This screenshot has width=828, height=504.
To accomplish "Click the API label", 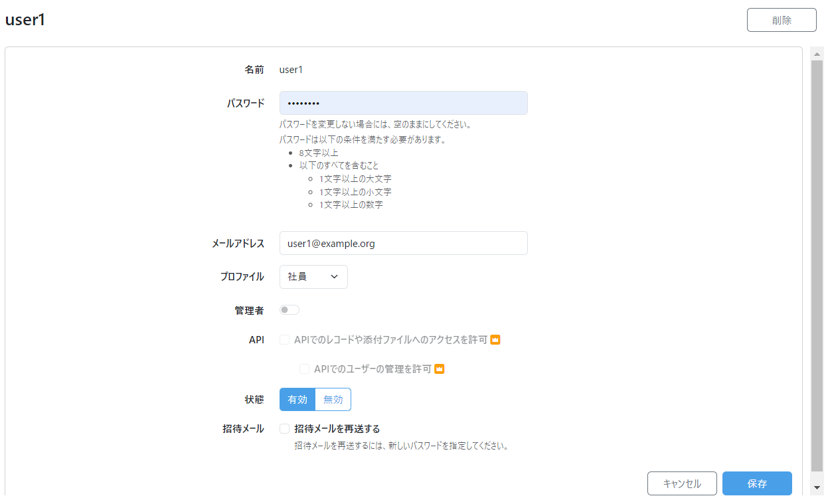I will [256, 340].
